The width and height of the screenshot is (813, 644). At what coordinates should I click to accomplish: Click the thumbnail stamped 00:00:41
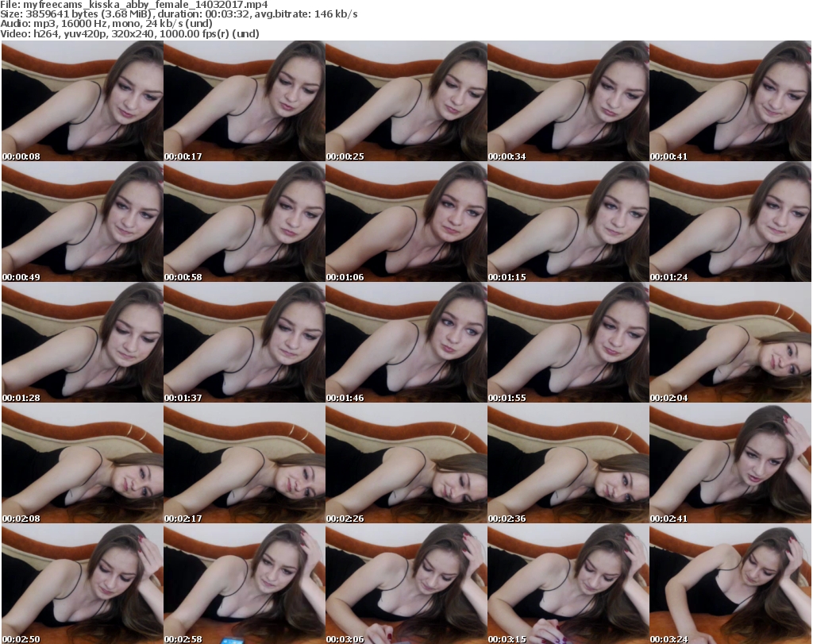tap(730, 101)
